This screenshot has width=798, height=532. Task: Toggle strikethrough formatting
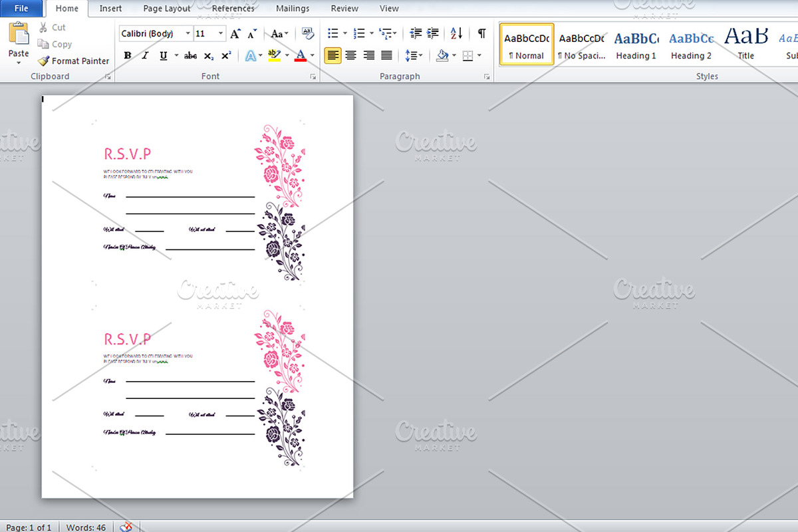click(x=190, y=56)
